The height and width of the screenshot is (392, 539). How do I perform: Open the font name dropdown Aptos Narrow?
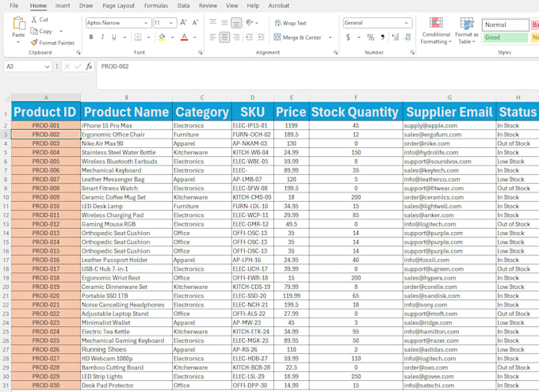click(x=146, y=23)
